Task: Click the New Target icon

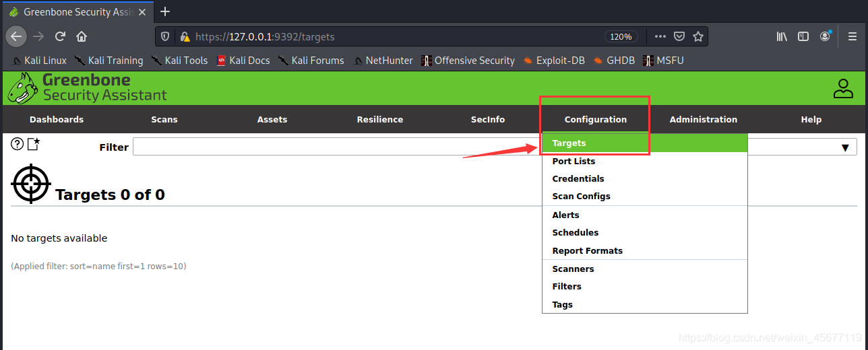Action: [34, 143]
